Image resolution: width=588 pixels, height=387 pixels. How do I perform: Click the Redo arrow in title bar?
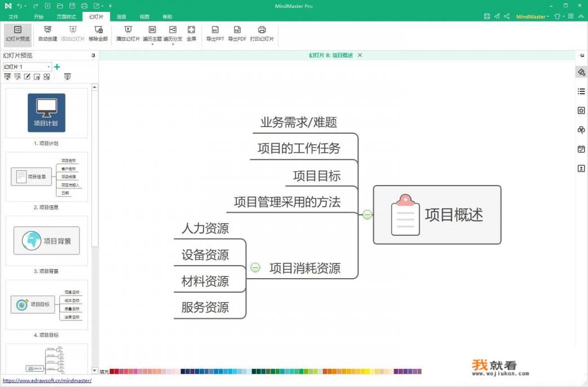36,6
